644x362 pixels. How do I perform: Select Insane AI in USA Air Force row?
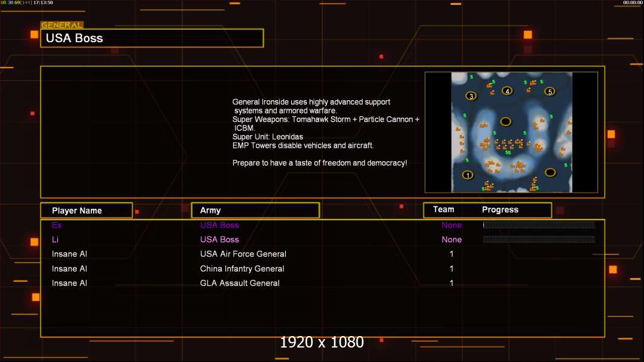tap(69, 254)
